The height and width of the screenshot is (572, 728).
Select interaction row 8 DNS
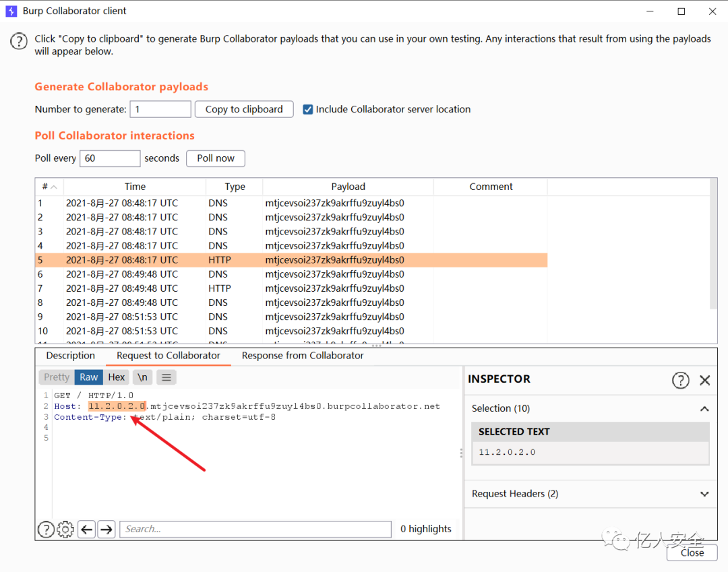click(x=292, y=303)
